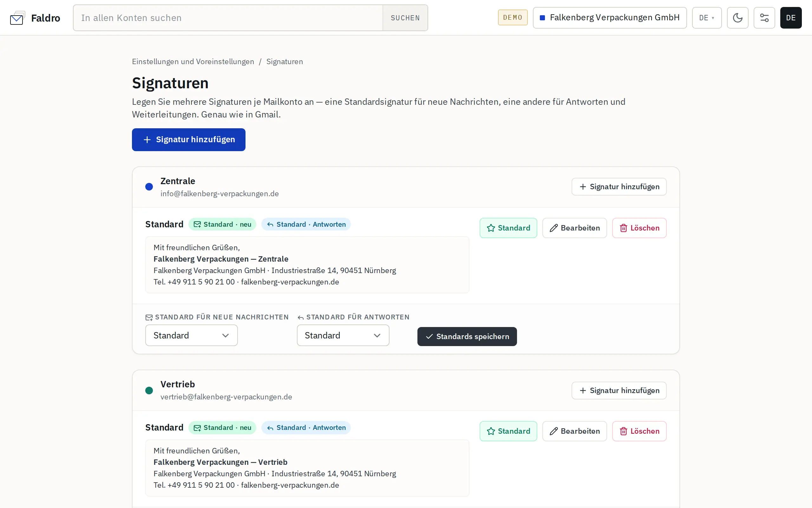Click the 'info@falkenberg-verpackungen.de' address
Screen dimensions: 812x508
pyautogui.click(x=219, y=194)
